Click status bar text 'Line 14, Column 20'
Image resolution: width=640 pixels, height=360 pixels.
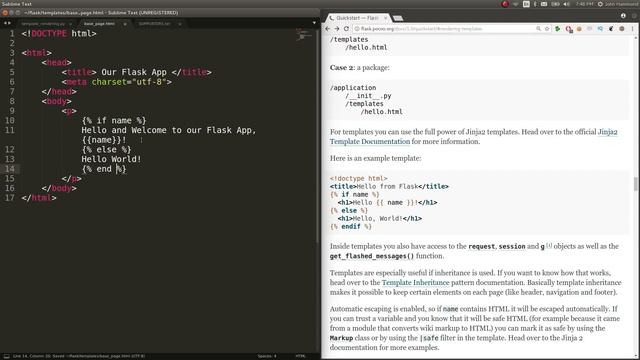[31, 356]
